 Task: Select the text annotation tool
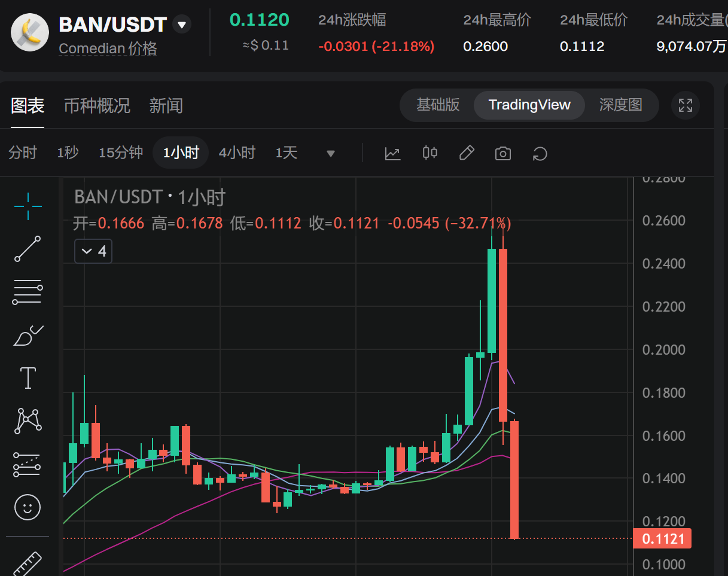27,377
